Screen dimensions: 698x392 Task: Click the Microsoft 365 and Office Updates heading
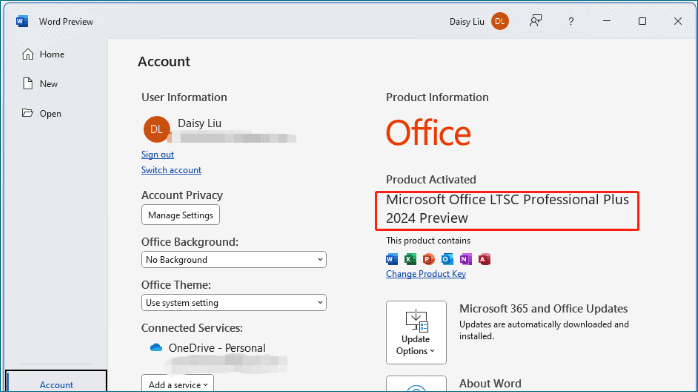(544, 309)
